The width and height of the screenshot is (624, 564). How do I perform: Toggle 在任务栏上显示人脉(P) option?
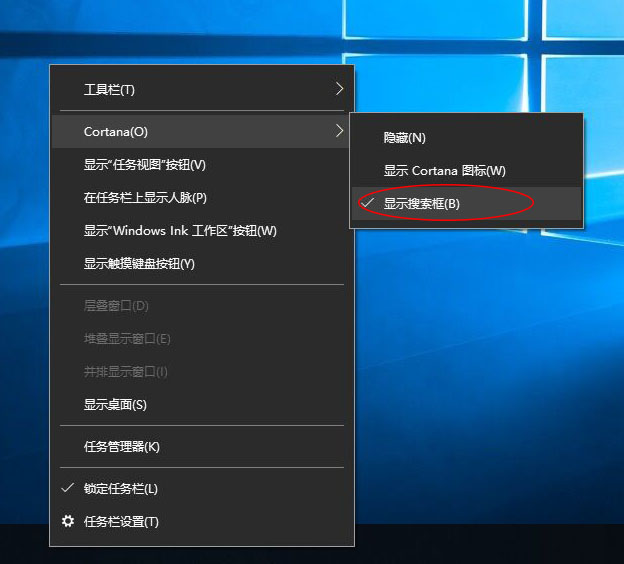(x=202, y=197)
